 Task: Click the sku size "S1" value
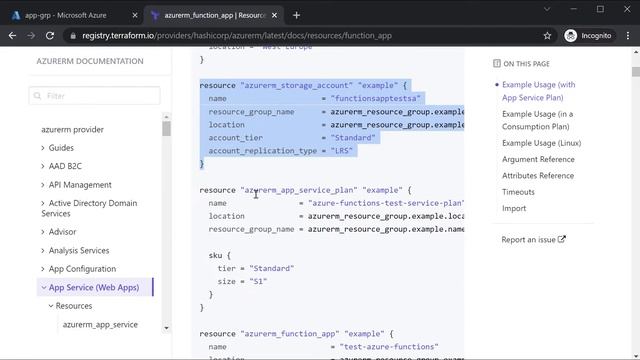258,281
